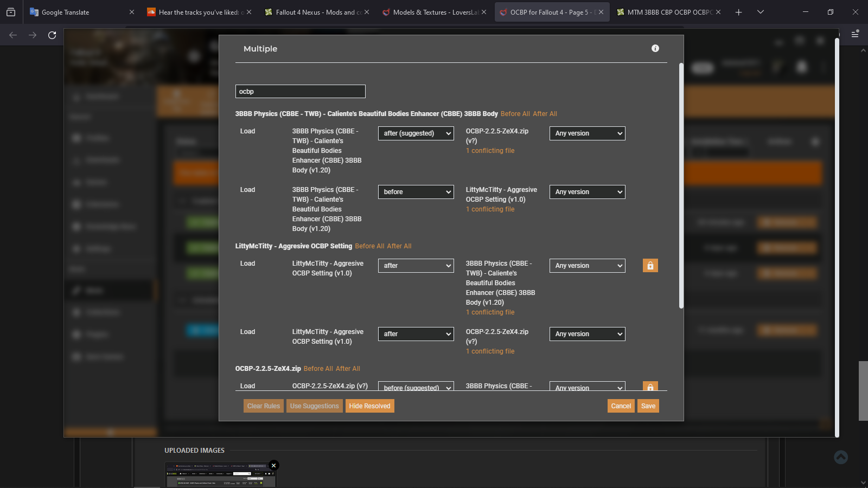Open '1 conflicting file' under LittyMcTitty - Aggresive OCBP Setting (v1.0)
This screenshot has width=868, height=488.
490,209
